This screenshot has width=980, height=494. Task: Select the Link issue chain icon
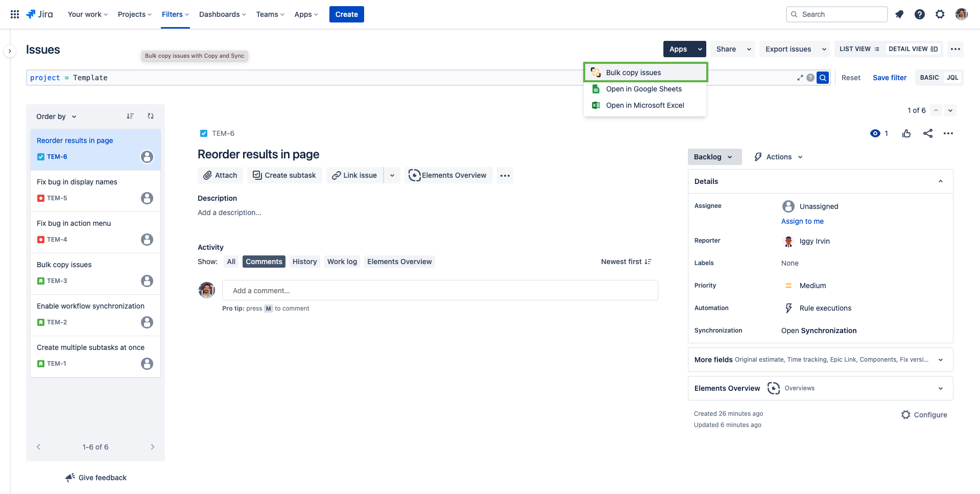tap(337, 175)
